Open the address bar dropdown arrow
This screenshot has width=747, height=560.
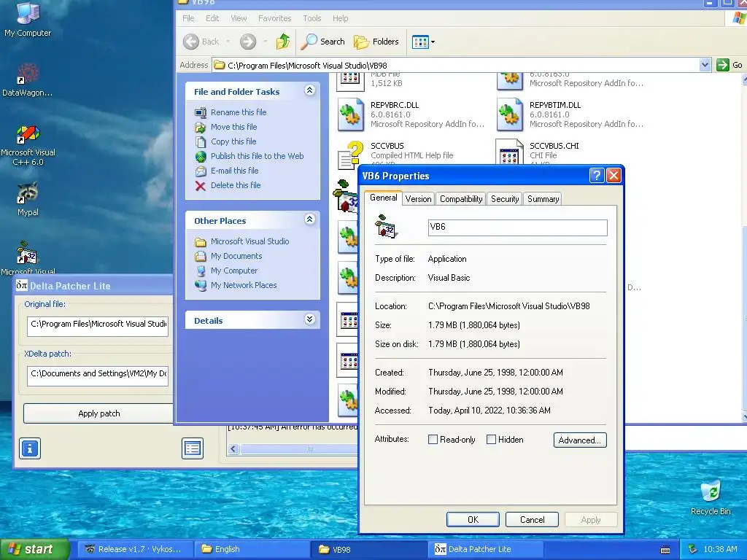coord(705,65)
